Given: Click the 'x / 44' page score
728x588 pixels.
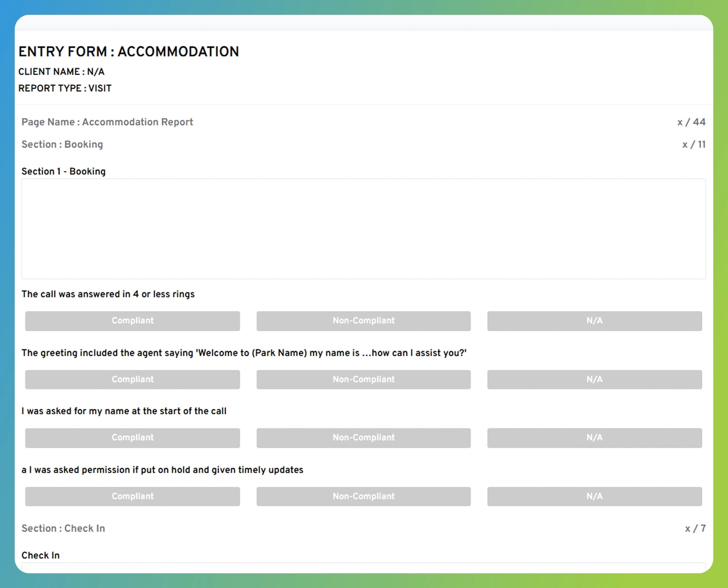Looking at the screenshot, I should (x=691, y=122).
